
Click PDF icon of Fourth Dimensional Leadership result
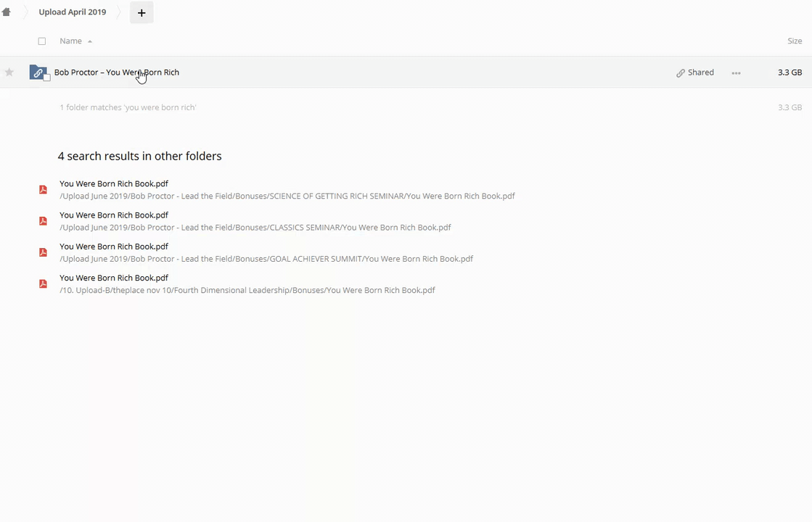(43, 283)
